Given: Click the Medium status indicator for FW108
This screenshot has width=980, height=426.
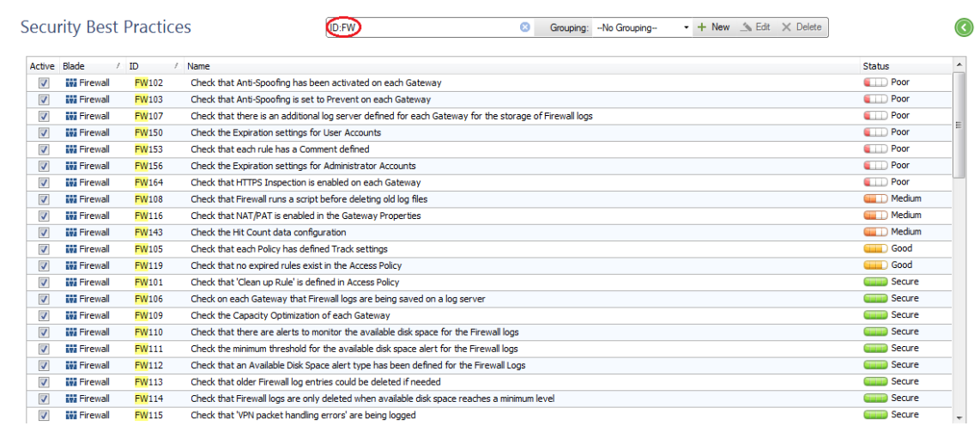Looking at the screenshot, I should coord(875,199).
